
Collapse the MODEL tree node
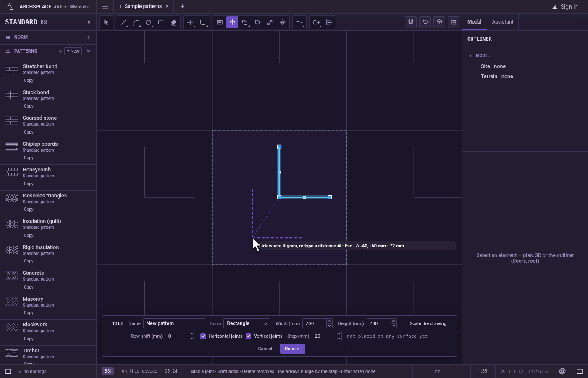(470, 56)
